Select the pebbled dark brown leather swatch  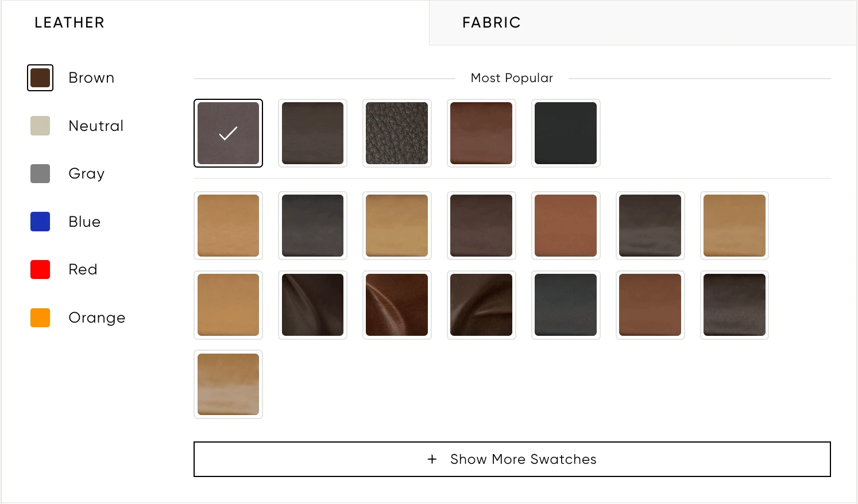click(397, 133)
